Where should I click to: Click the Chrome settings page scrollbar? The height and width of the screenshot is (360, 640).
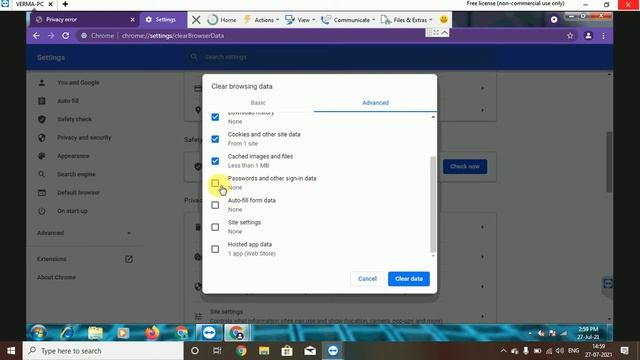609,161
